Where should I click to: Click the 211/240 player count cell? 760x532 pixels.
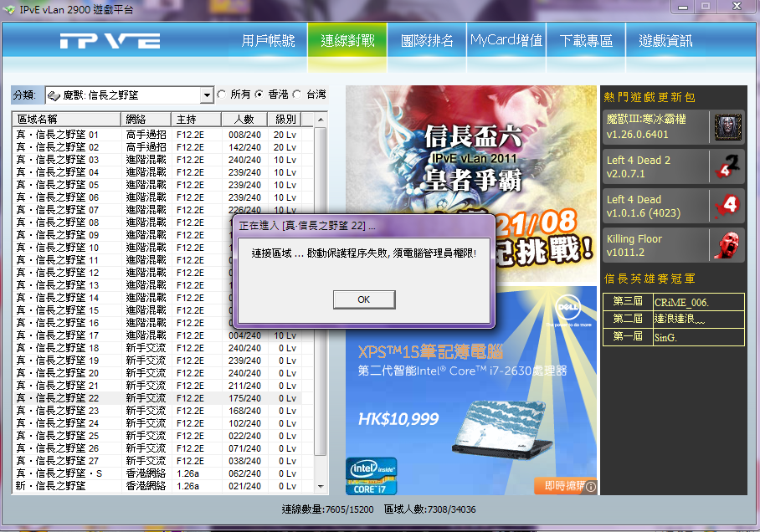tap(244, 386)
